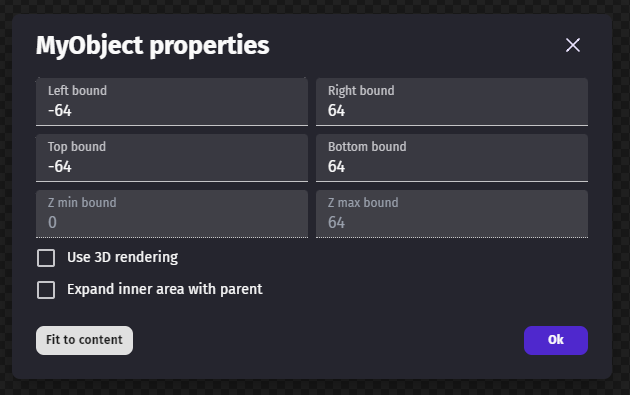Click the "Bottom bound" field caption
Screen dimensions: 630x395
click(367, 147)
